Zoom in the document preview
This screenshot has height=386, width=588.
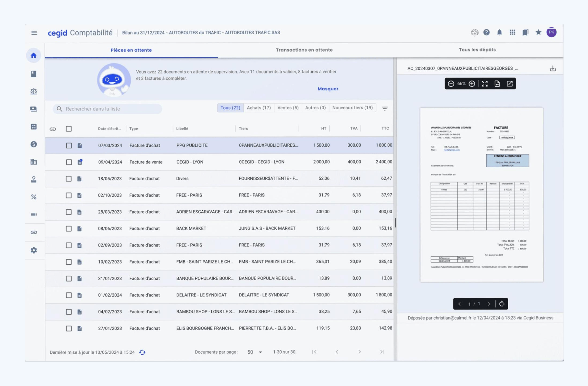tap(472, 84)
